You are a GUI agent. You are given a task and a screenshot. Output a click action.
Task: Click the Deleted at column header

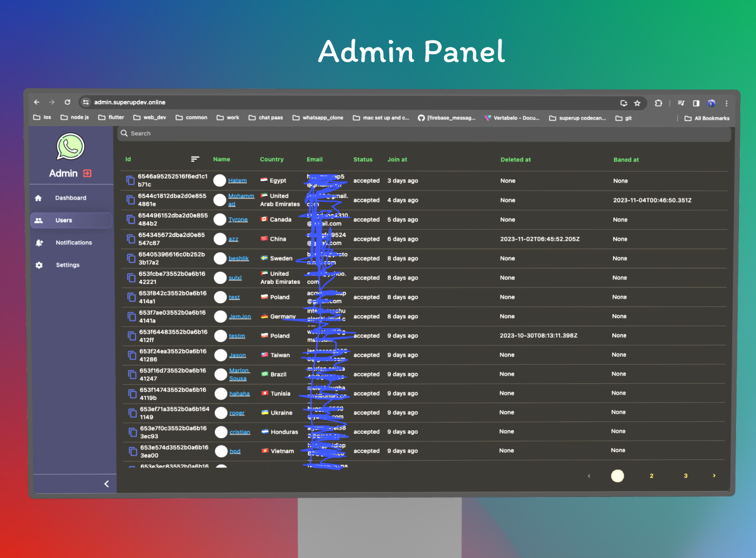pyautogui.click(x=515, y=160)
